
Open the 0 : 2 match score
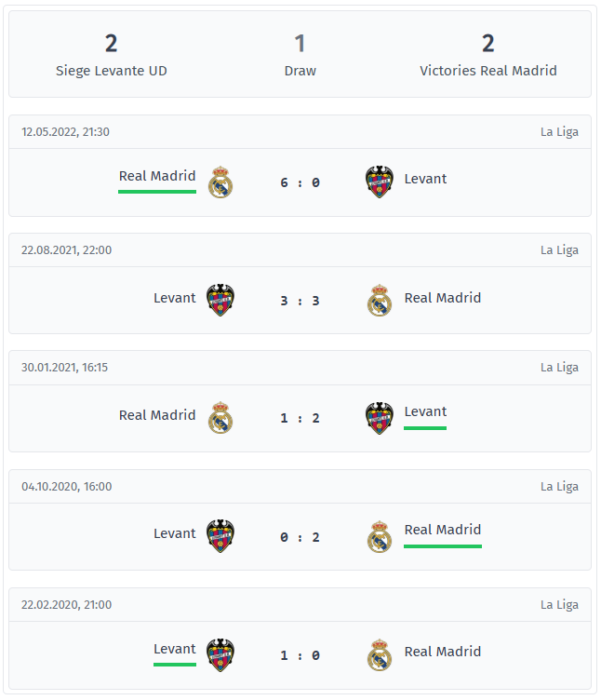pos(300,537)
